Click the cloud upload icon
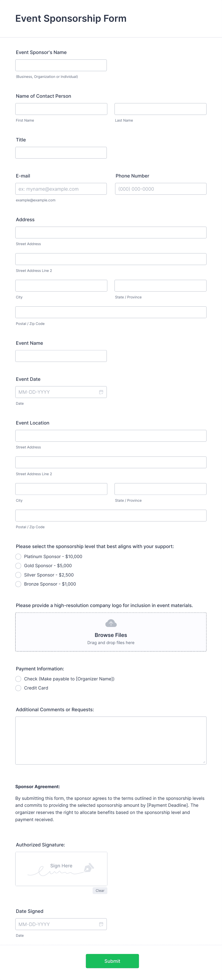Viewport: 222px width, 980px height. coord(111,623)
